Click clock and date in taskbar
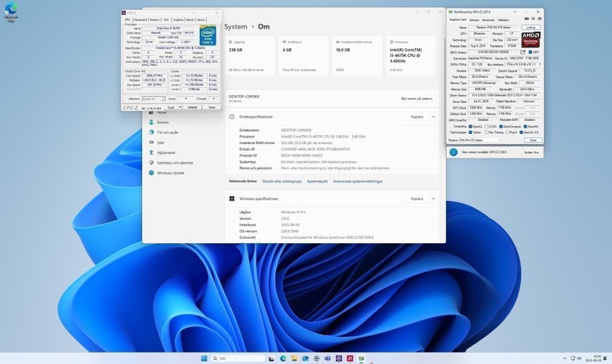The image size is (612, 364). pyautogui.click(x=593, y=358)
